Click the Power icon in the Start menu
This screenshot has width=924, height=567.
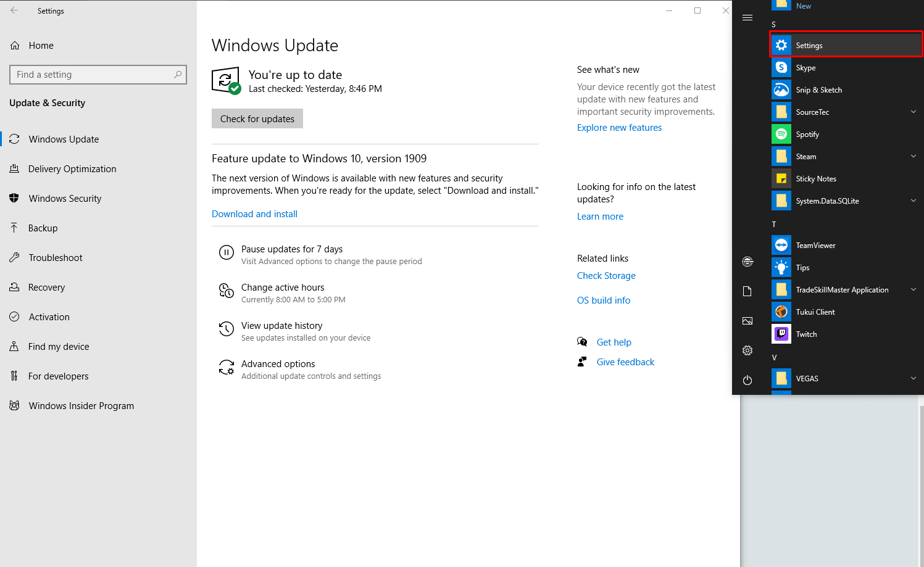click(x=747, y=380)
